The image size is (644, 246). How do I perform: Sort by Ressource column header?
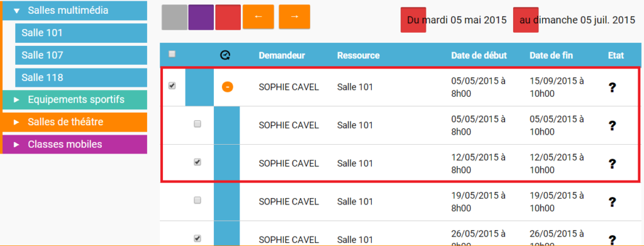pos(358,55)
